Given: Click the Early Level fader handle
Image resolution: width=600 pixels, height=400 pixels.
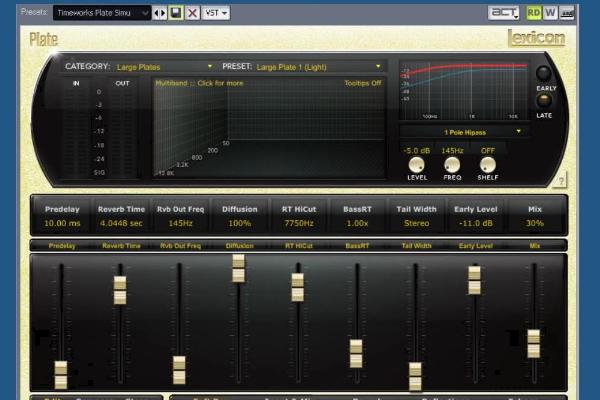Looking at the screenshot, I should [x=474, y=280].
